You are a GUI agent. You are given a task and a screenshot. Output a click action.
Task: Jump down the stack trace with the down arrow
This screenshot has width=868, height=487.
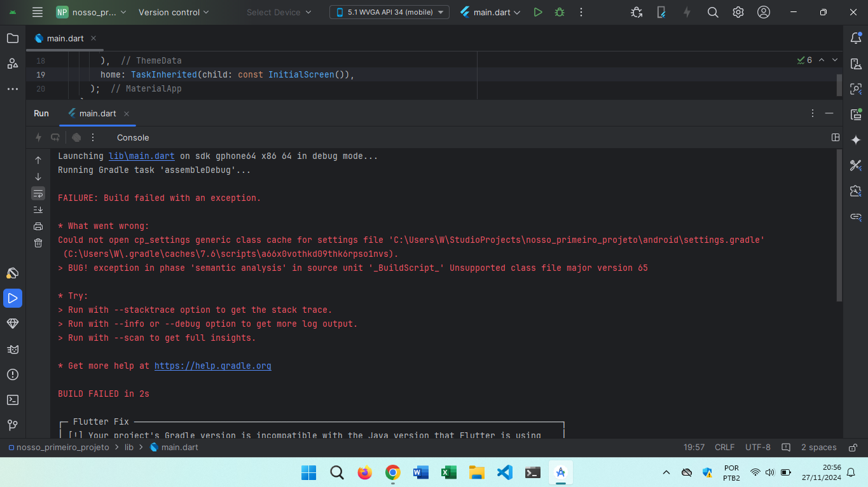coord(38,177)
